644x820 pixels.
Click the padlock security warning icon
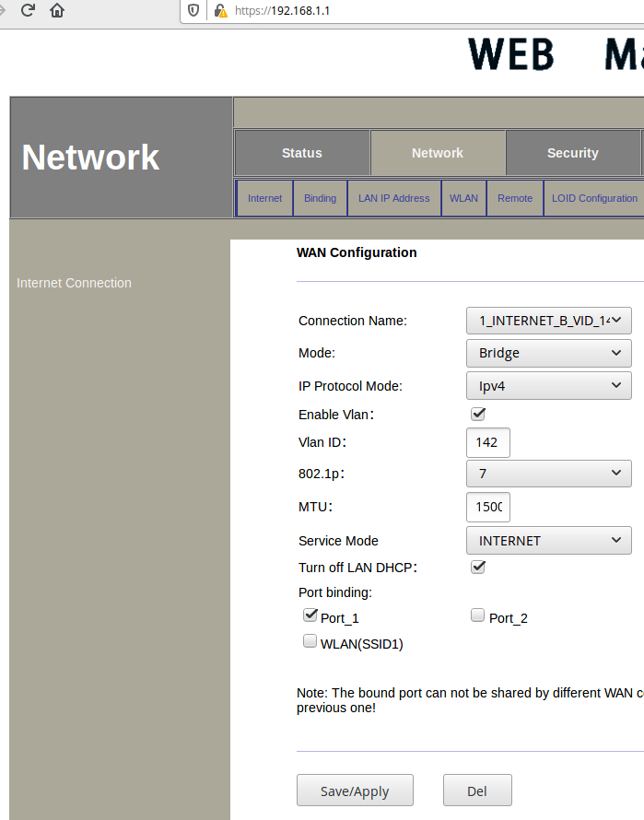pos(219,11)
